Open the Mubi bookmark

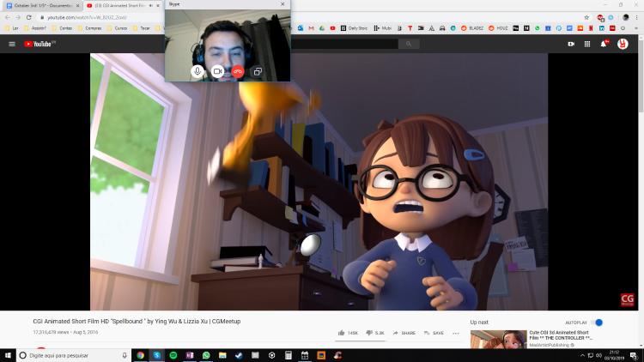(382, 28)
